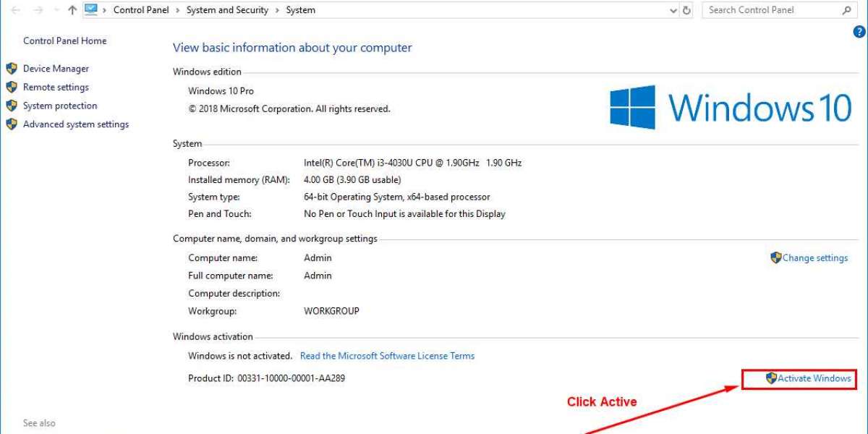Focus the Search Control Panel field
The image size is (868, 434).
coord(770,10)
